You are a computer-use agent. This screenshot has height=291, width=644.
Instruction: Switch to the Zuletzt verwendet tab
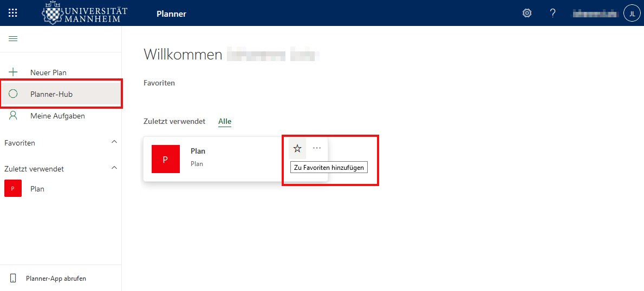click(174, 122)
